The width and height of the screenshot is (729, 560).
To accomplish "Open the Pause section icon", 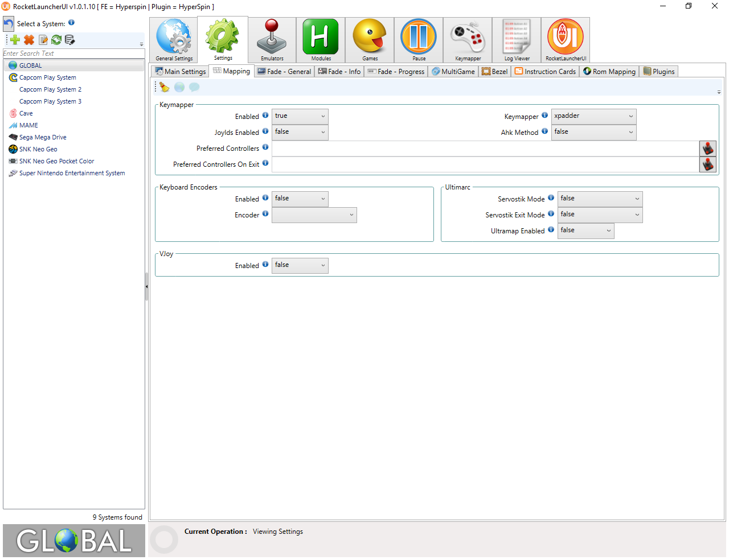I will 419,40.
